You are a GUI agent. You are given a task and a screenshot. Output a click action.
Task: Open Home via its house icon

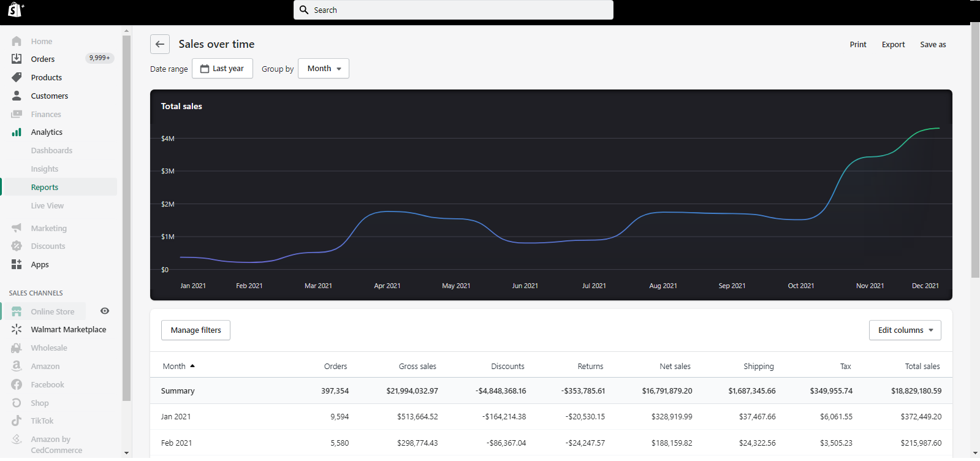(17, 41)
